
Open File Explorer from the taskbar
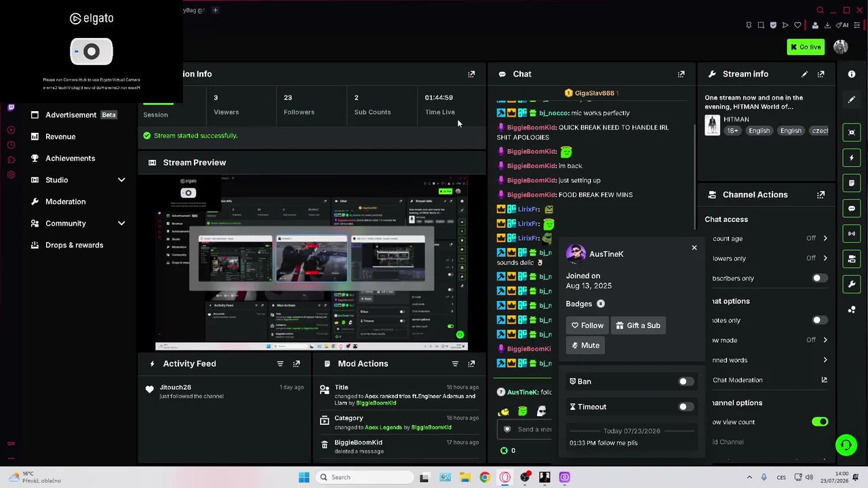tap(465, 477)
